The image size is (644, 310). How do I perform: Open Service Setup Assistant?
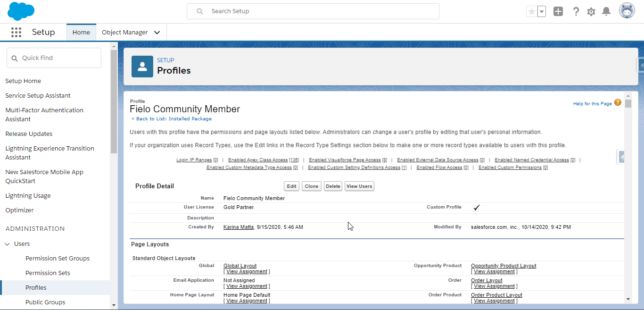[x=38, y=95]
